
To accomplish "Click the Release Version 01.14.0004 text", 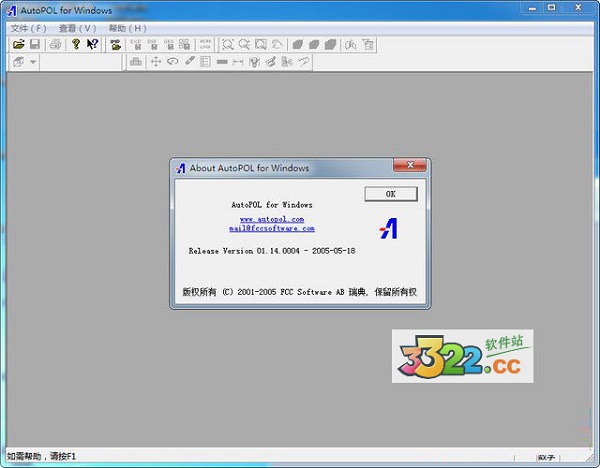I will point(272,251).
